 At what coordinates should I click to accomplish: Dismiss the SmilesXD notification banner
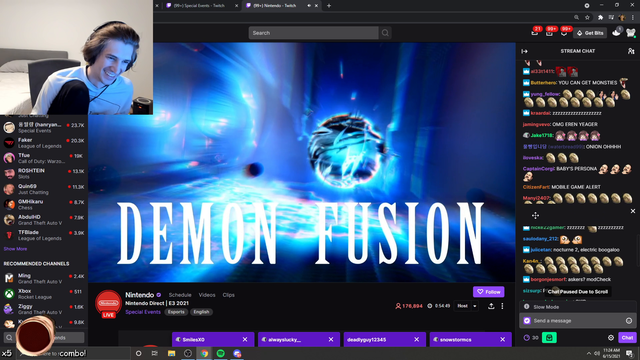pyautogui.click(x=245, y=340)
